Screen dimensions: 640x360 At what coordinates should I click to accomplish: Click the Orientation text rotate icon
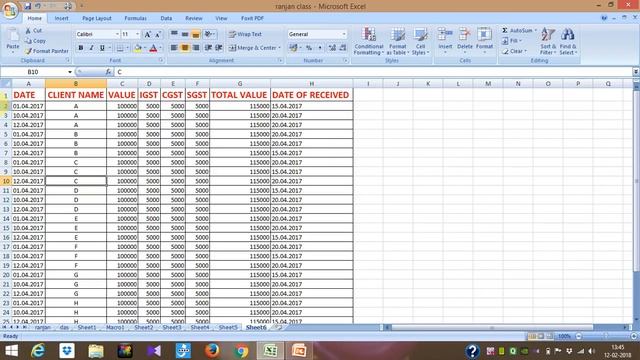click(209, 34)
